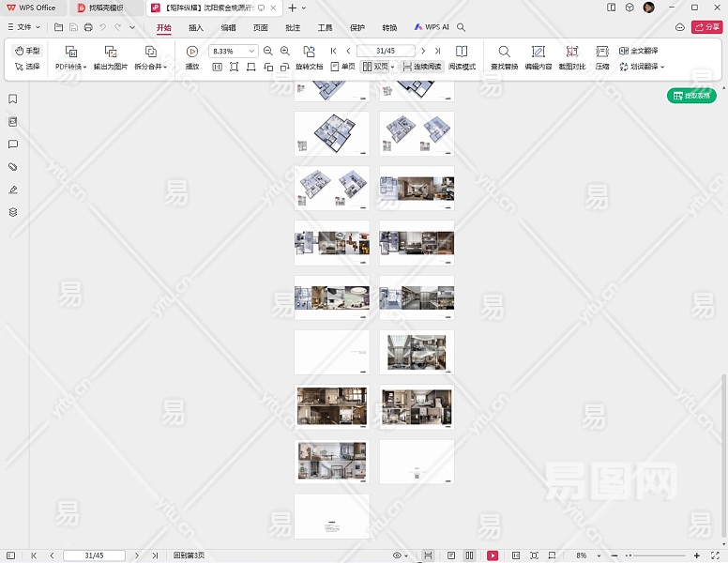The width and height of the screenshot is (728, 563).
Task: Select the Hand tool (手型)
Action: pyautogui.click(x=27, y=51)
